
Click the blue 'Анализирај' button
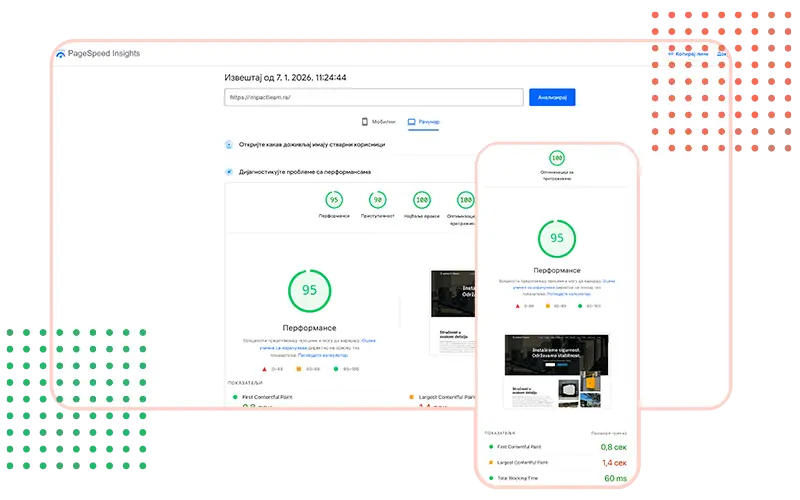552,97
